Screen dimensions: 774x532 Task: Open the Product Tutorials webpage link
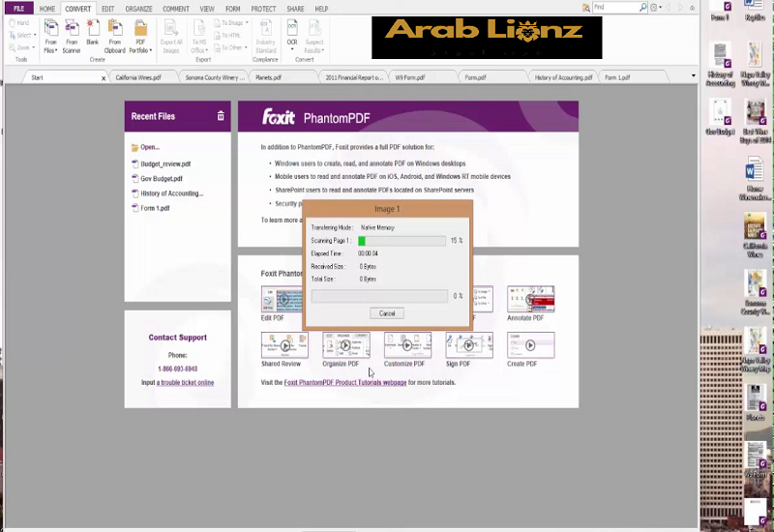pos(345,382)
